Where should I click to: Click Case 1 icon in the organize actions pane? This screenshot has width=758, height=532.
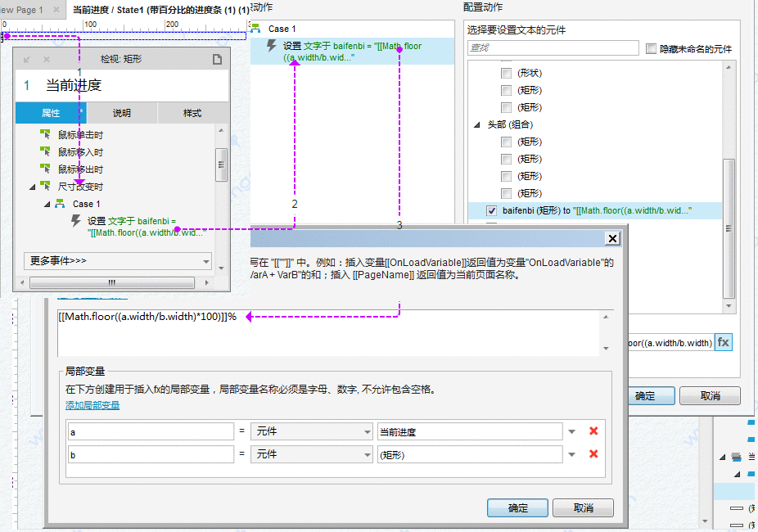click(x=255, y=29)
